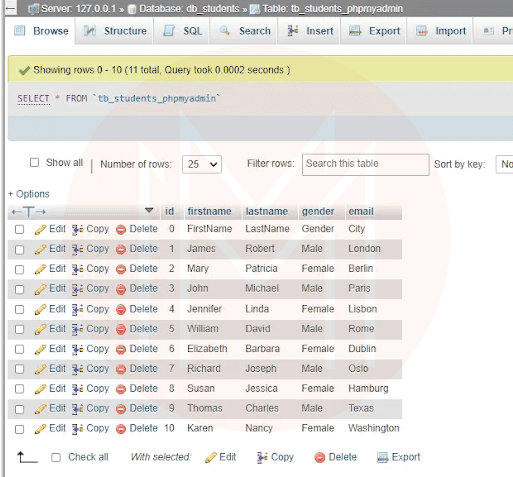
Task: Sort by the firstname column header
Action: 209,211
